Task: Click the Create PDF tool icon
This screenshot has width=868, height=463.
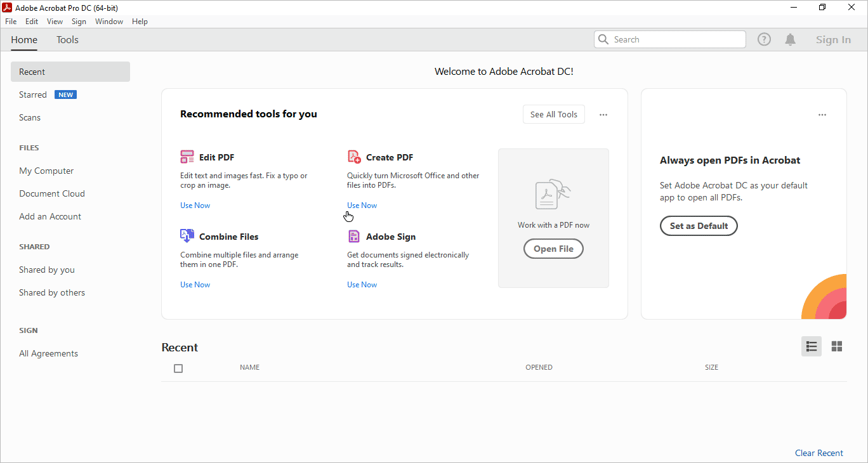Action: pos(354,157)
